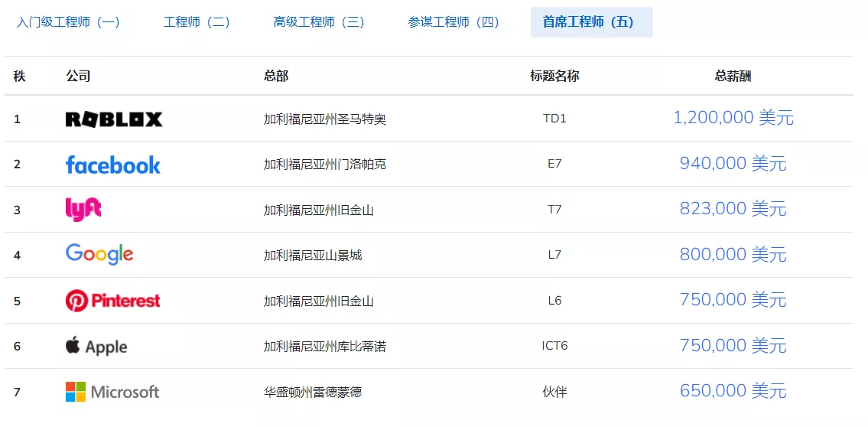Image resolution: width=868 pixels, height=427 pixels.
Task: Click rank number 2 in Facebook row
Action: pyautogui.click(x=17, y=165)
